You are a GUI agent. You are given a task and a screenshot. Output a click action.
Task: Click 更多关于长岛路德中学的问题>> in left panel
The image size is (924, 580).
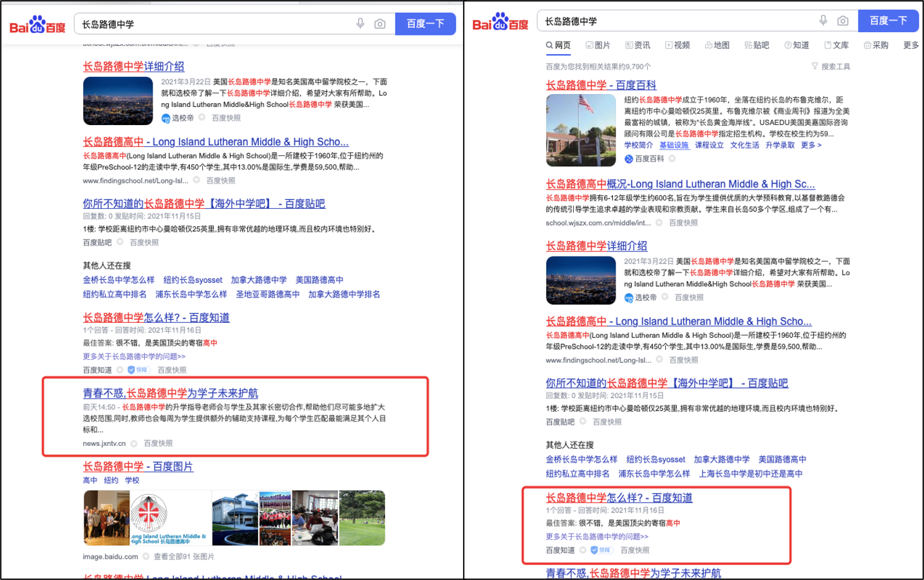pos(134,356)
